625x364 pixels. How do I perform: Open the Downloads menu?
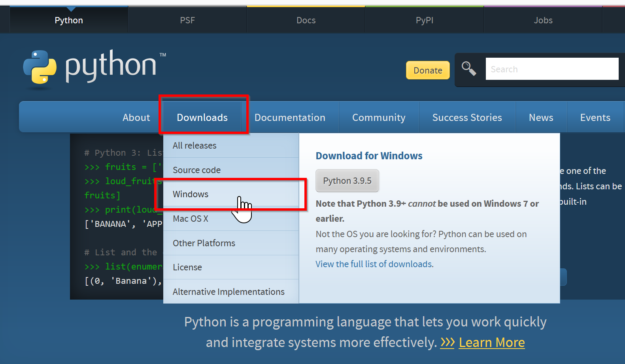coord(202,117)
